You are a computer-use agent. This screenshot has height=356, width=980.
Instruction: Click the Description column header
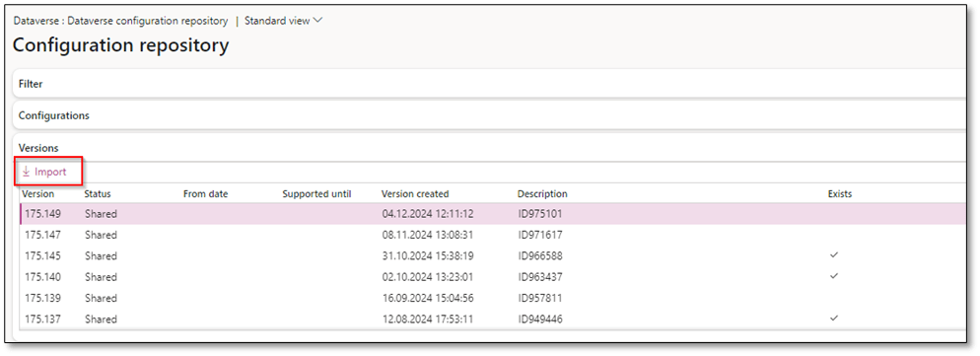542,194
